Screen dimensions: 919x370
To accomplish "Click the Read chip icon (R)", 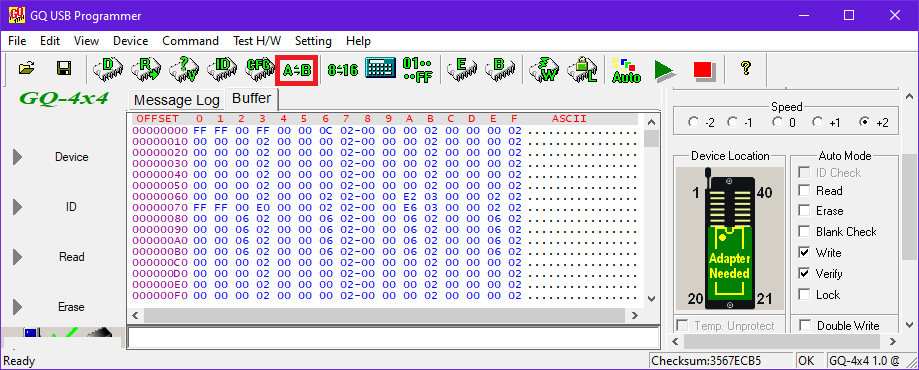I will (x=145, y=69).
